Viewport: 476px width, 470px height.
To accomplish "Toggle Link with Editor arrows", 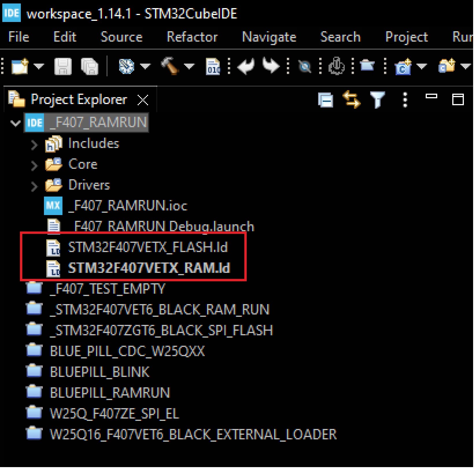I will (351, 99).
